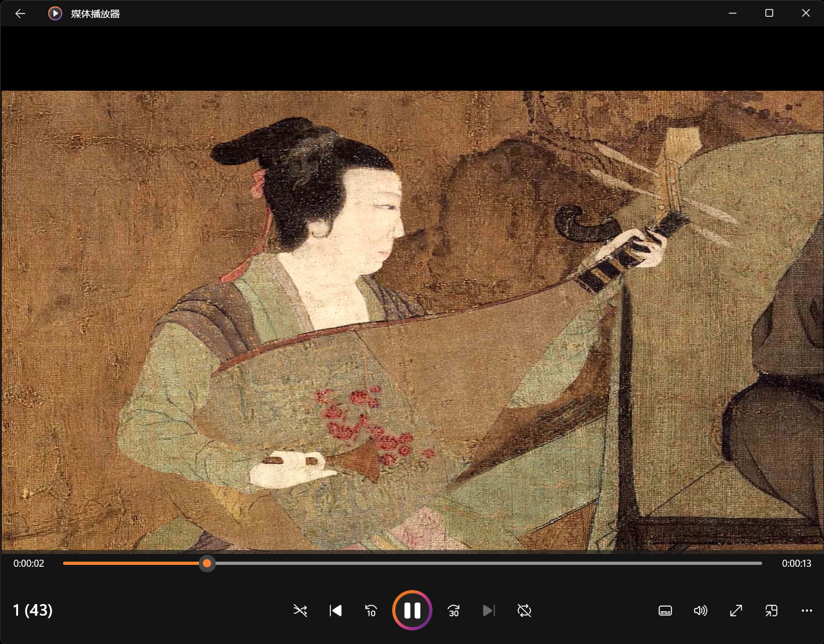Toggle shuffle playback
This screenshot has width=824, height=644.
click(300, 611)
